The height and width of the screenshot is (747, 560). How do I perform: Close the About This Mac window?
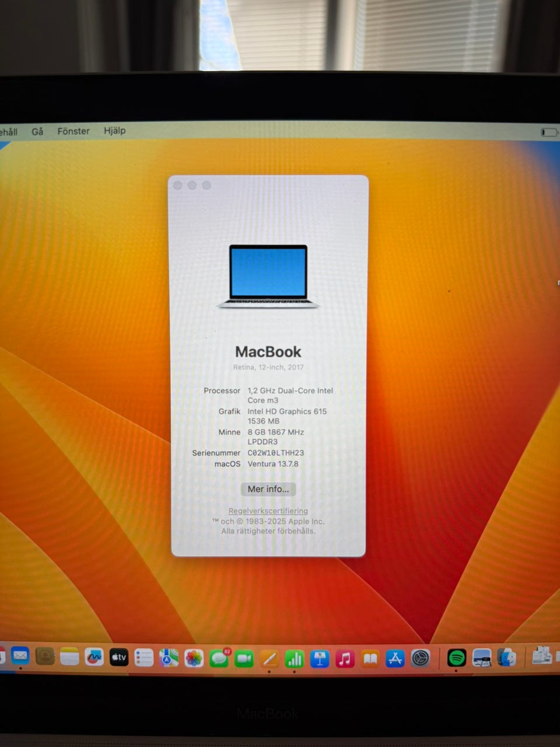(x=178, y=185)
